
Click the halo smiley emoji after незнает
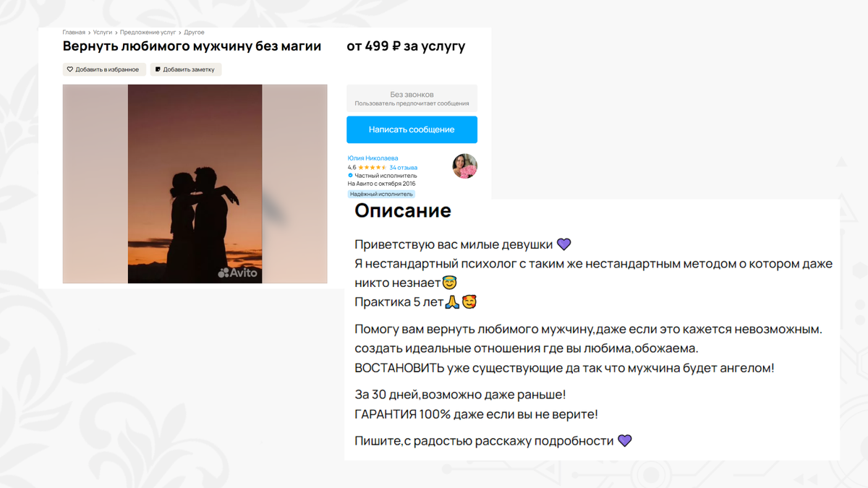click(x=450, y=283)
